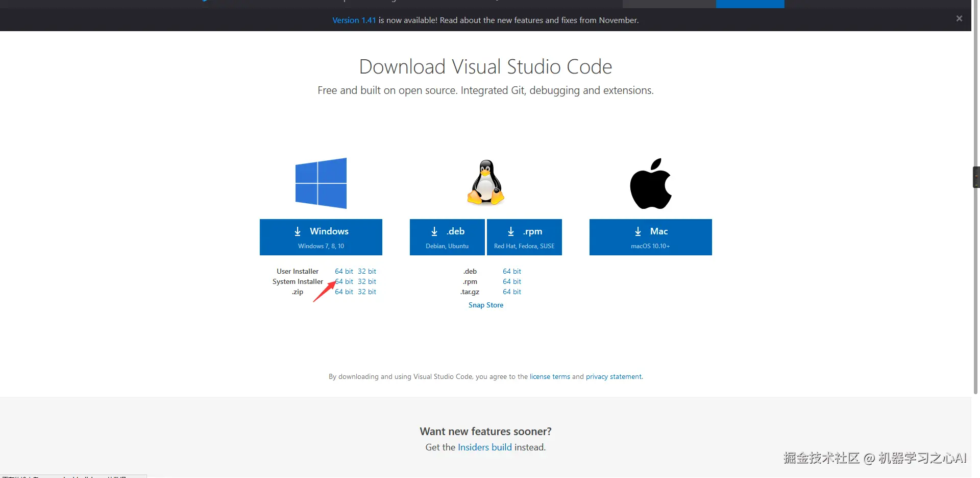980x478 pixels.
Task: Select System Installer 32 bit link
Action: (x=367, y=281)
